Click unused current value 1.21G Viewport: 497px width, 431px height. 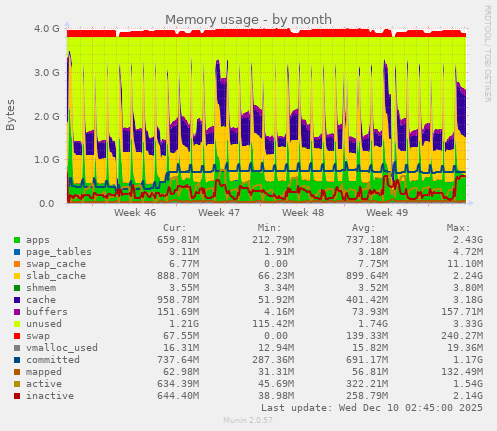184,324
